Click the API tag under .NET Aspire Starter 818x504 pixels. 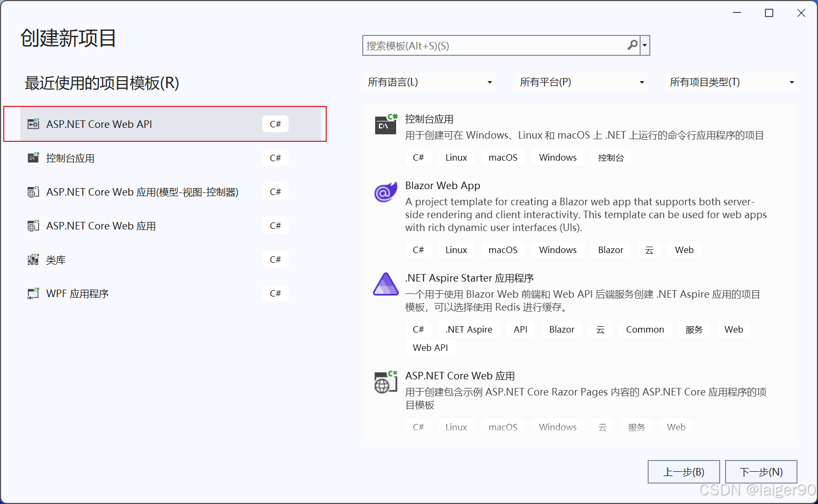[521, 329]
